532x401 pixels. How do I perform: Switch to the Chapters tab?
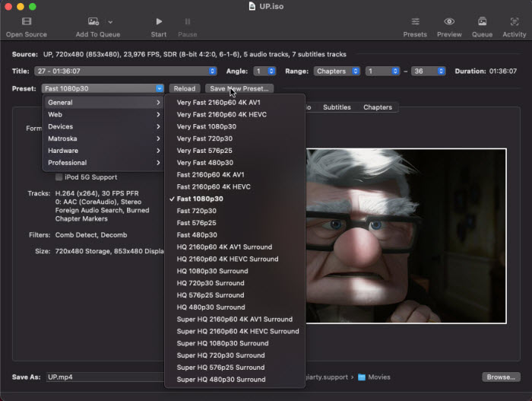377,107
